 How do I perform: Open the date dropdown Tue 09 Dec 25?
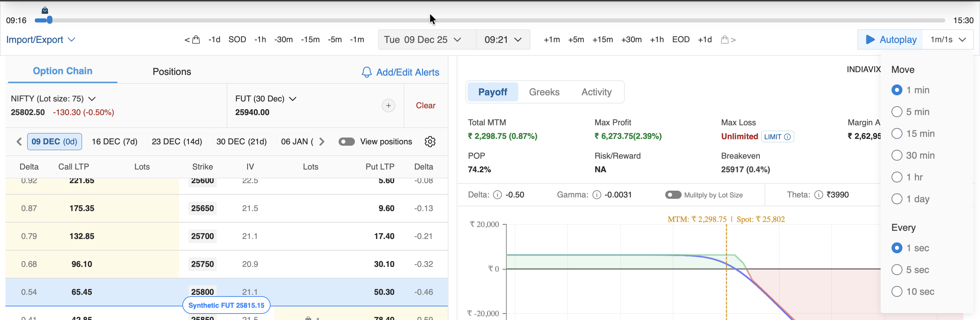(422, 39)
